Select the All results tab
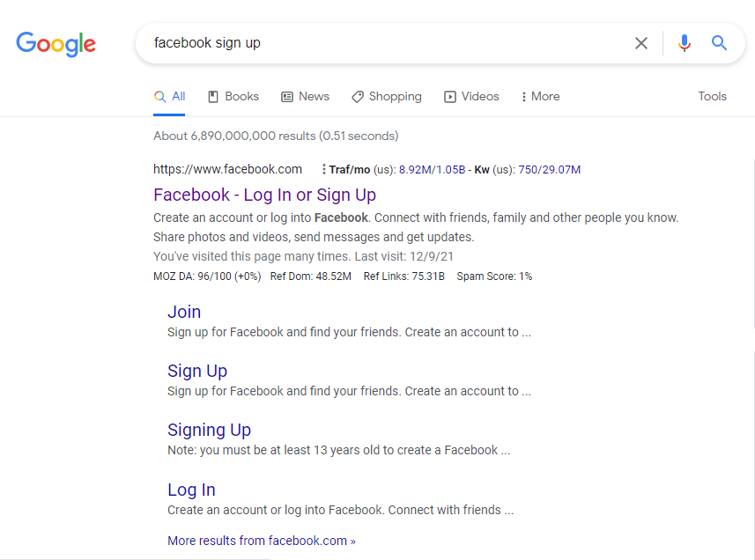The width and height of the screenshot is (755, 560). (170, 97)
